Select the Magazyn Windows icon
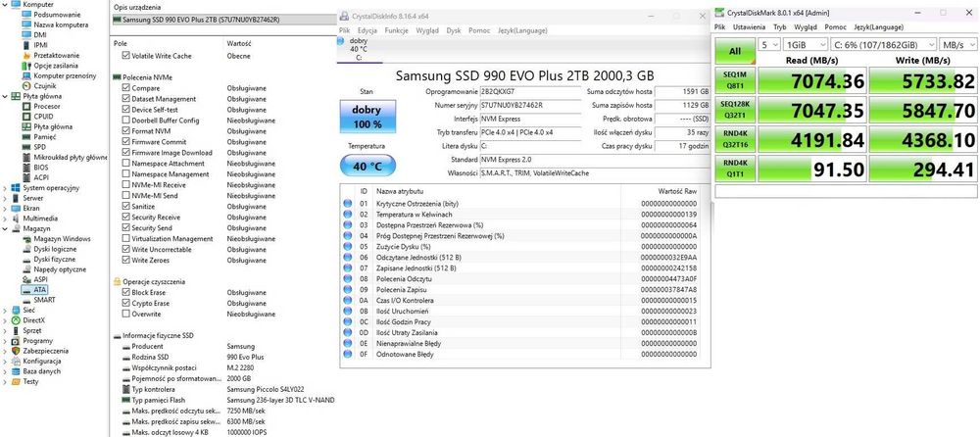The width and height of the screenshot is (980, 437). [26, 239]
